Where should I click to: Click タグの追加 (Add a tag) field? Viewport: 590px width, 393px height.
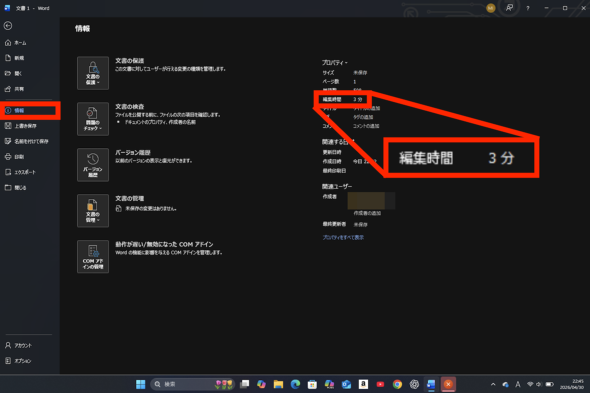click(x=363, y=117)
